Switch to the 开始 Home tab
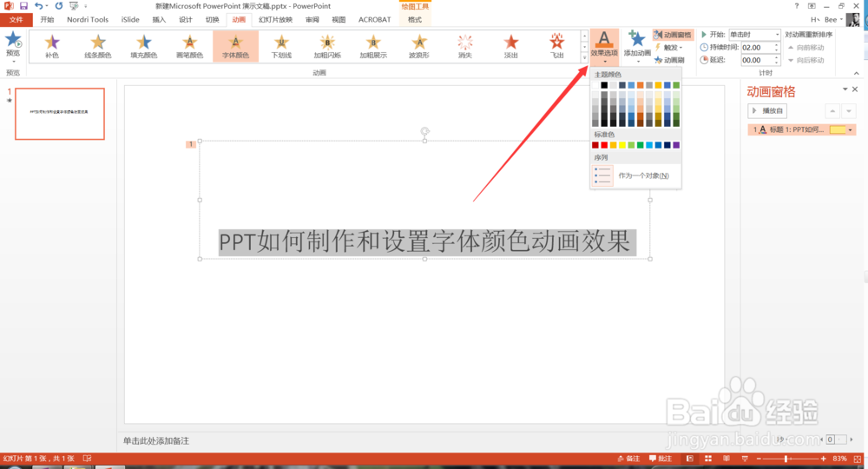This screenshot has height=469, width=868. pyautogui.click(x=47, y=19)
